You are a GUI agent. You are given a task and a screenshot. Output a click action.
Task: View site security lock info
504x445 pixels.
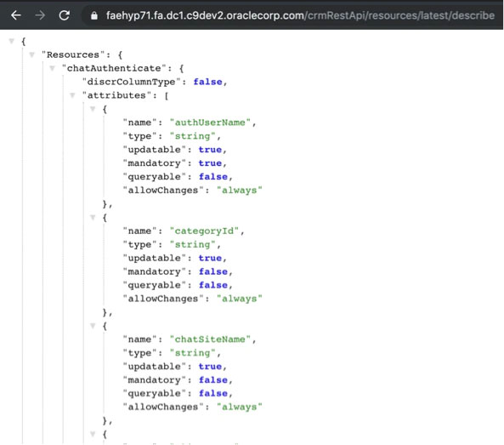pyautogui.click(x=93, y=15)
